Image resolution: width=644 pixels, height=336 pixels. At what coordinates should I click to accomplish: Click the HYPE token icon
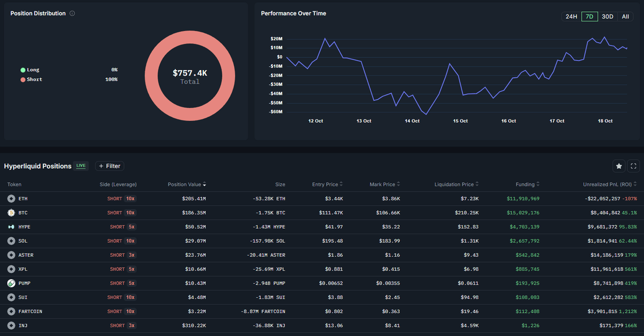pos(11,227)
